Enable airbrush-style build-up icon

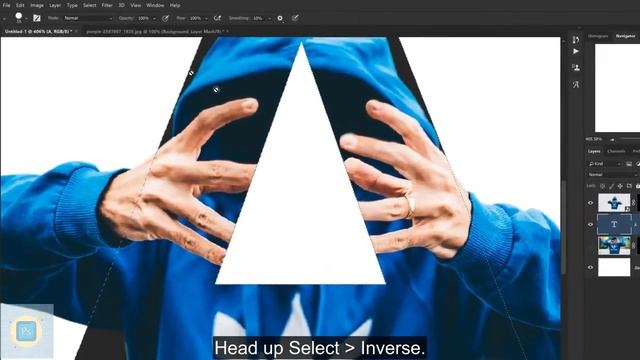click(x=218, y=18)
